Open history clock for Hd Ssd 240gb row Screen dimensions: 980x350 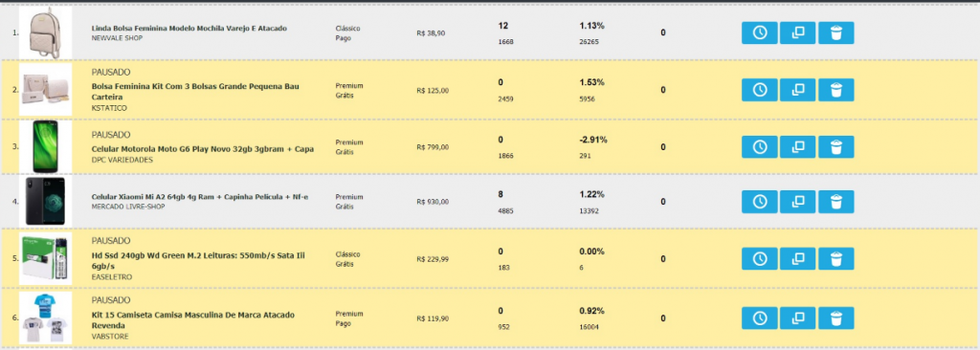[759, 259]
